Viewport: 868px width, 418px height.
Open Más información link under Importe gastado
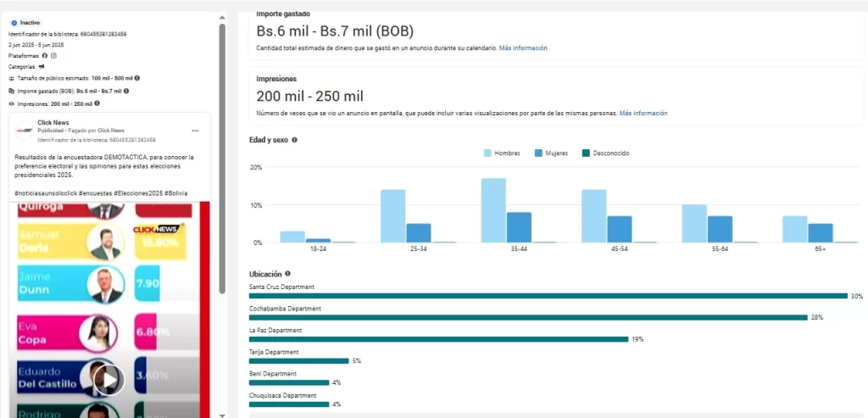point(523,48)
